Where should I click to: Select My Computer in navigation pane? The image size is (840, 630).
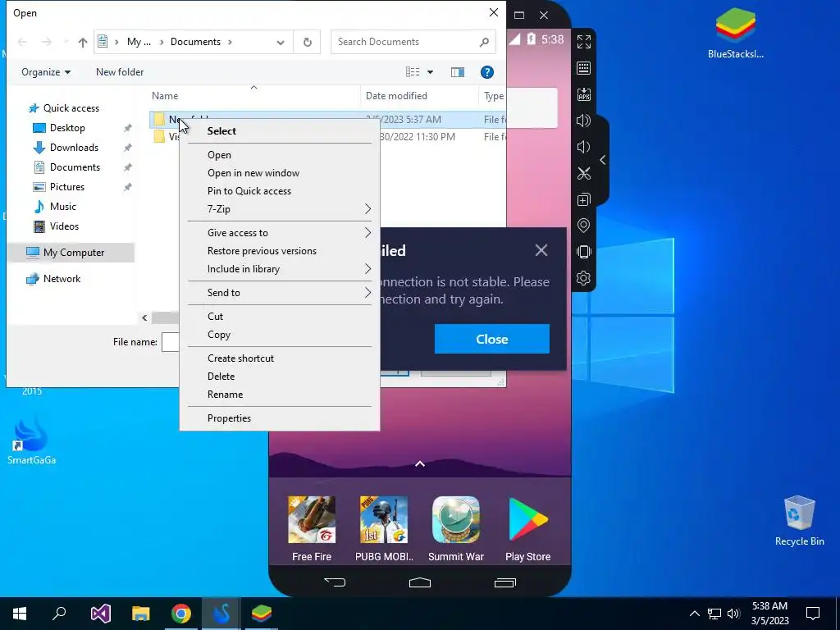pyautogui.click(x=72, y=253)
